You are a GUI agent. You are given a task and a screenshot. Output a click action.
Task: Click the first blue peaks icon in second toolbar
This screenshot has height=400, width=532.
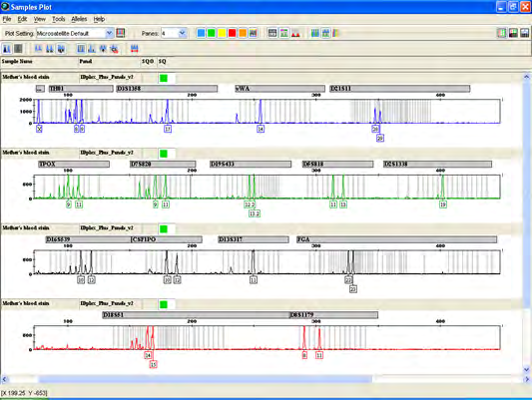point(7,49)
